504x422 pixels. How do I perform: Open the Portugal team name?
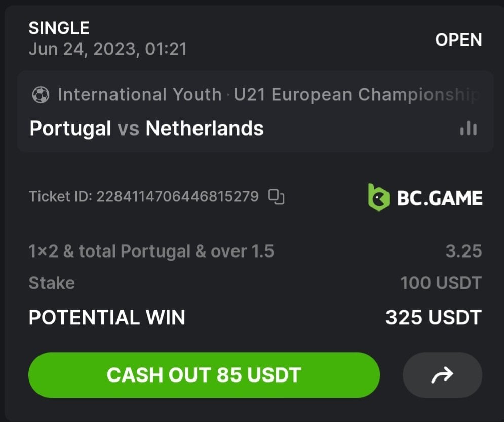pyautogui.click(x=70, y=129)
